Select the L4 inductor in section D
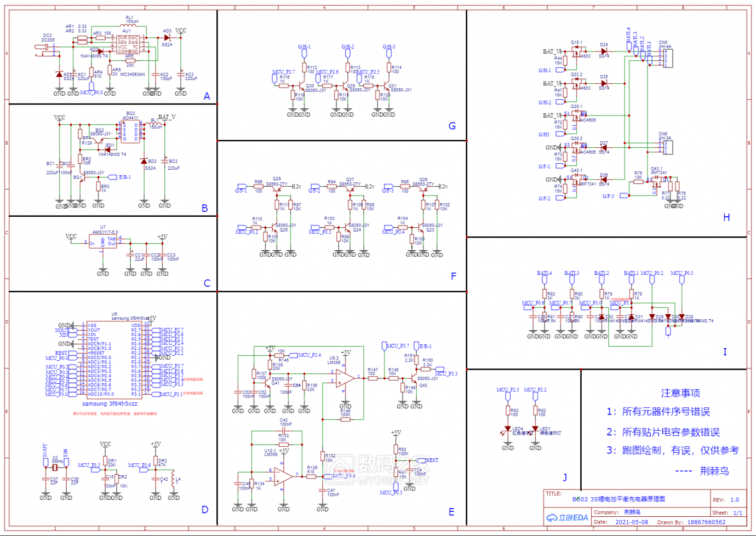 [x=174, y=479]
